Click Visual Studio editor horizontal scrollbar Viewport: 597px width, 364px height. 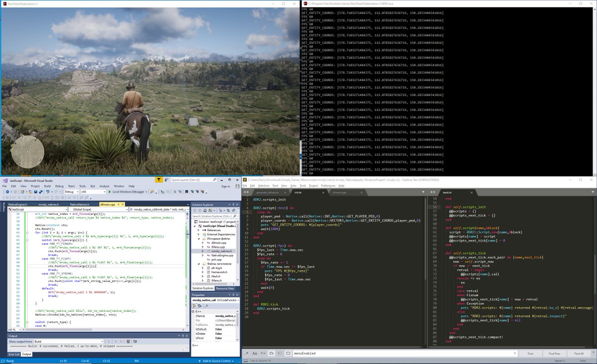pos(103,330)
